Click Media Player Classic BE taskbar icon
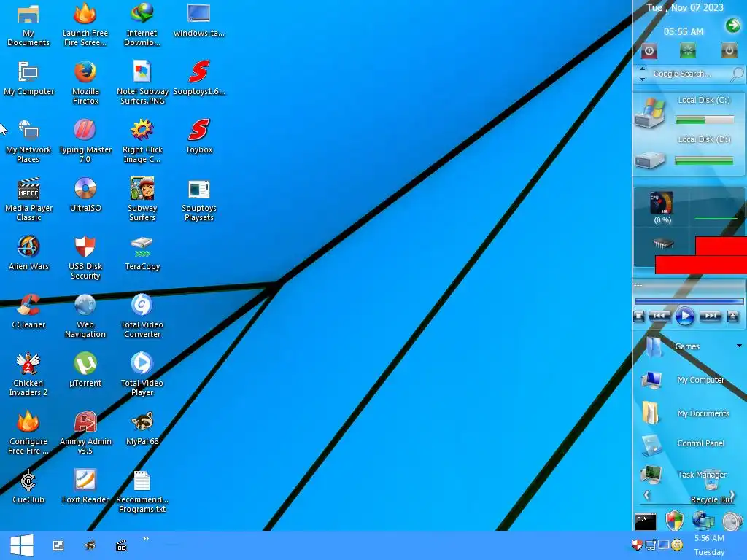This screenshot has height=560, width=747. click(121, 545)
